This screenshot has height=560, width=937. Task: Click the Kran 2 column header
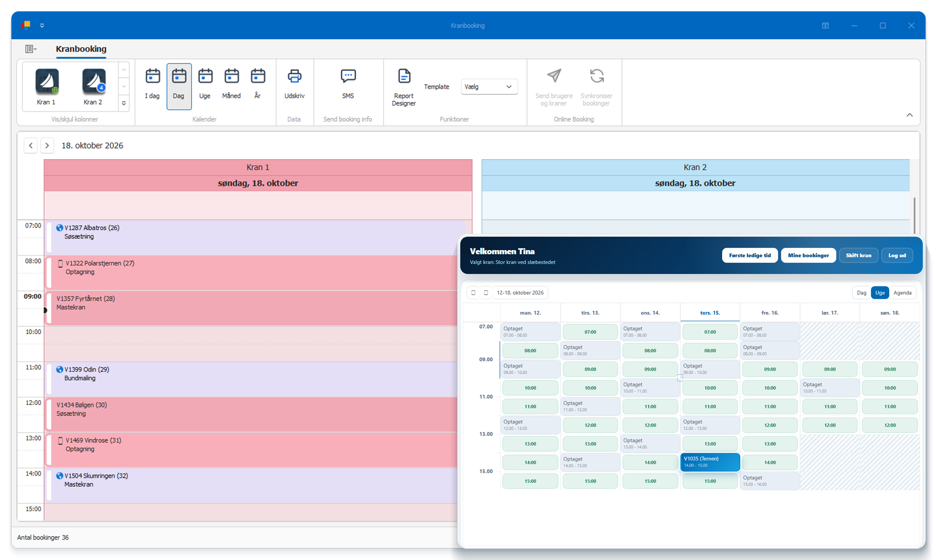pyautogui.click(x=695, y=167)
